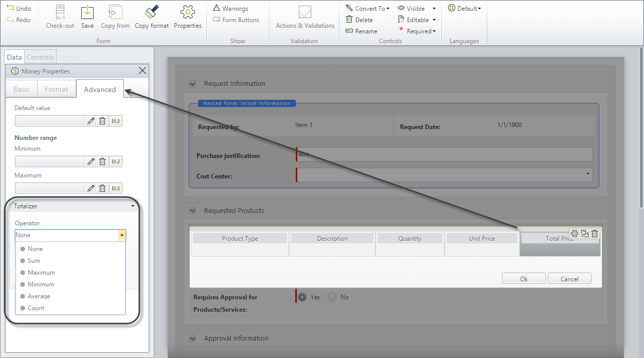Select the Unit Price column header
This screenshot has height=358, width=644.
pyautogui.click(x=482, y=238)
